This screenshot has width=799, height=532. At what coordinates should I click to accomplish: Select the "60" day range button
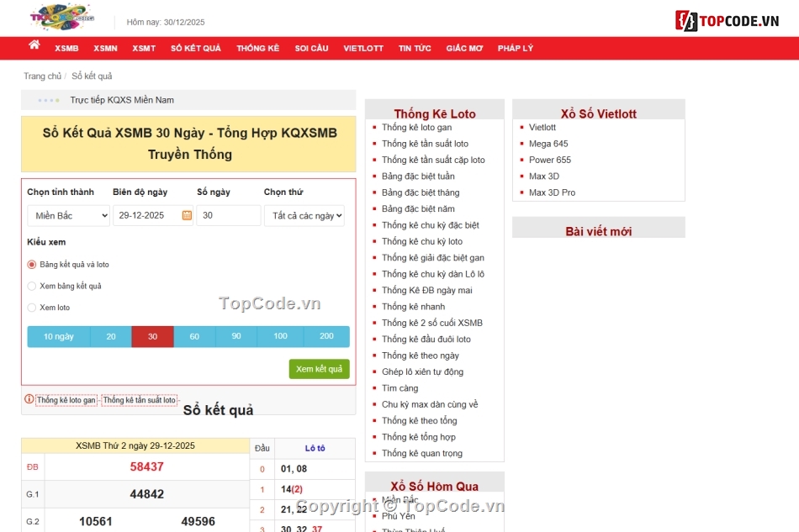195,336
